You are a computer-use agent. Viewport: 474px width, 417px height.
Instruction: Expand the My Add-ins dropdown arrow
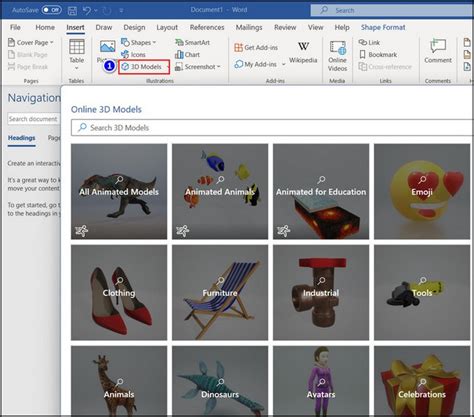(x=284, y=64)
